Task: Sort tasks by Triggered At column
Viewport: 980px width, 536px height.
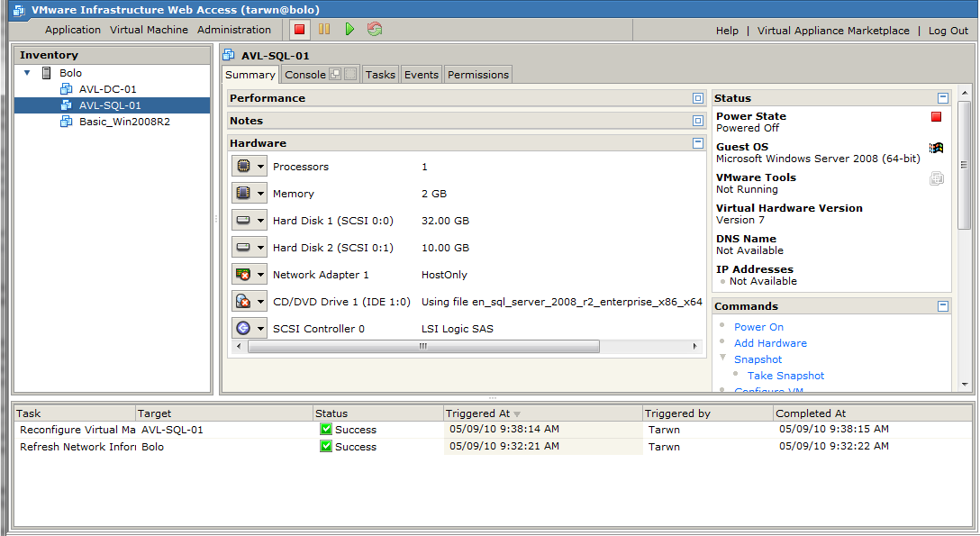Action: pyautogui.click(x=543, y=413)
